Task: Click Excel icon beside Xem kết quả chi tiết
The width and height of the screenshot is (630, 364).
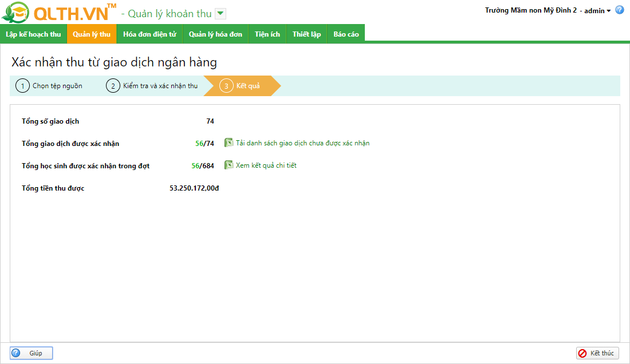Action: (x=229, y=165)
